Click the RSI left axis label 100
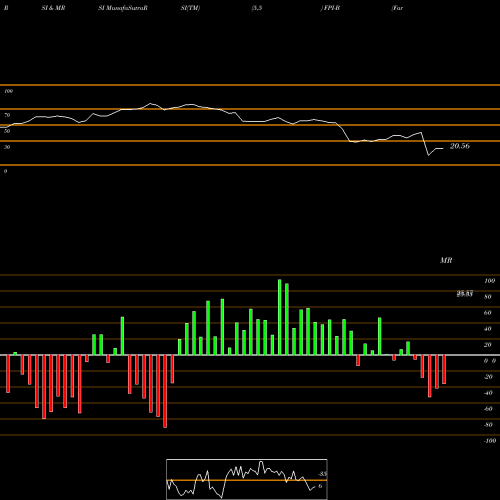The height and width of the screenshot is (500, 500). click(8, 91)
